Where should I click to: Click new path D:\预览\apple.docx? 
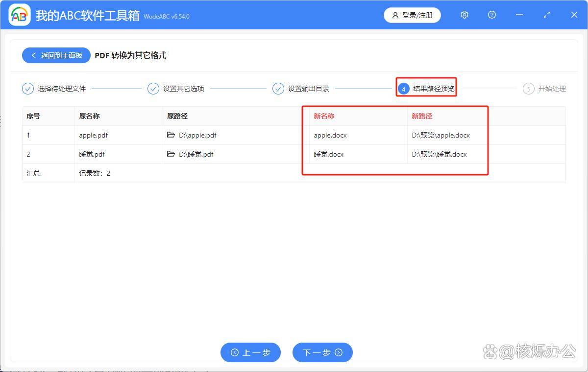441,135
